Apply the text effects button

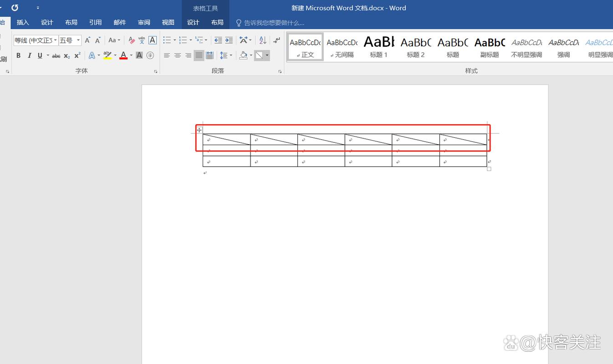click(92, 56)
